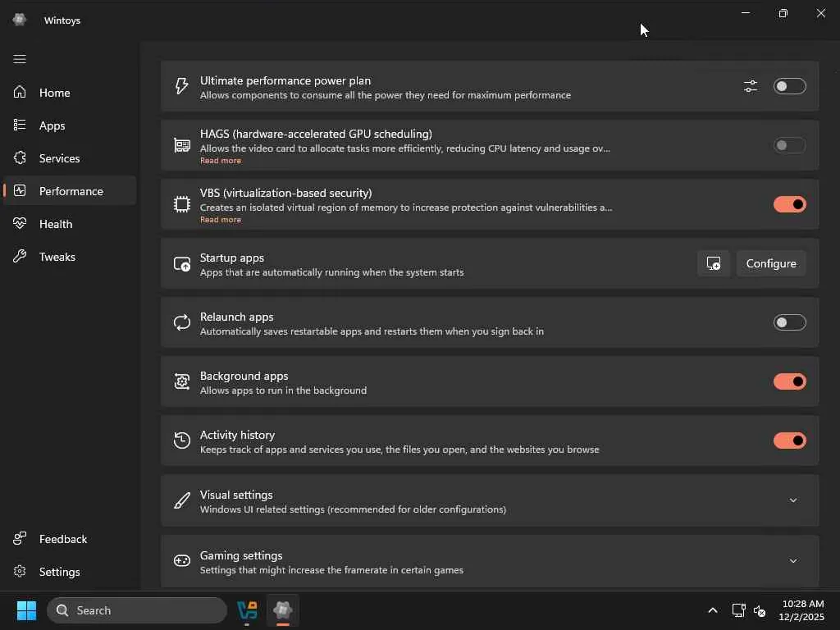Click the Wintoys app logo in title bar
This screenshot has height=630, width=840.
(20, 20)
